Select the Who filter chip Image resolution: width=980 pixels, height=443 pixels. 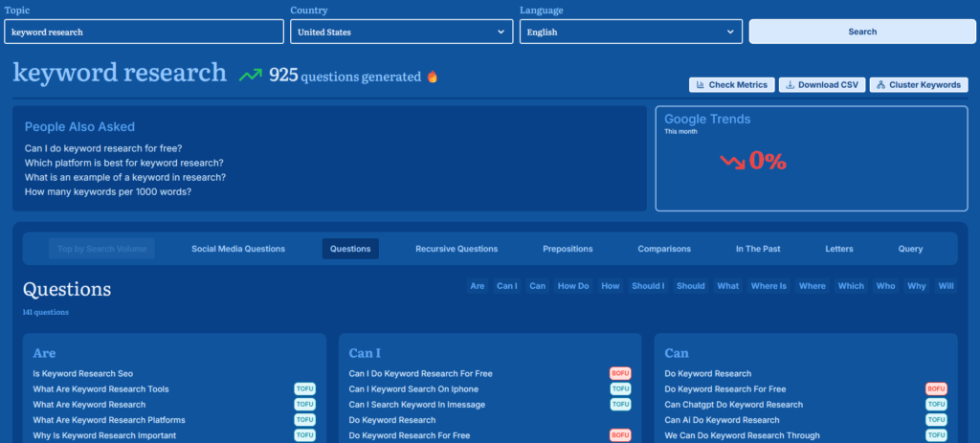point(885,286)
